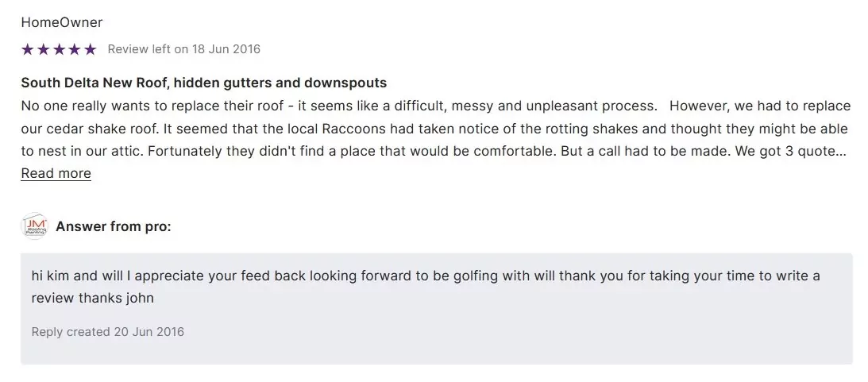Click the truncated ellipsis after 3 quote
This screenshot has height=382, width=868.
click(842, 151)
